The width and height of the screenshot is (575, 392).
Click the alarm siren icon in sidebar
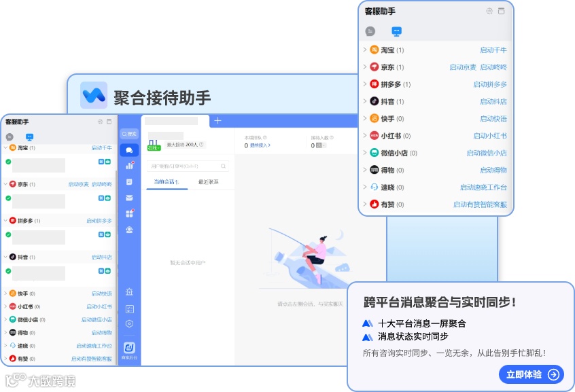(x=129, y=292)
